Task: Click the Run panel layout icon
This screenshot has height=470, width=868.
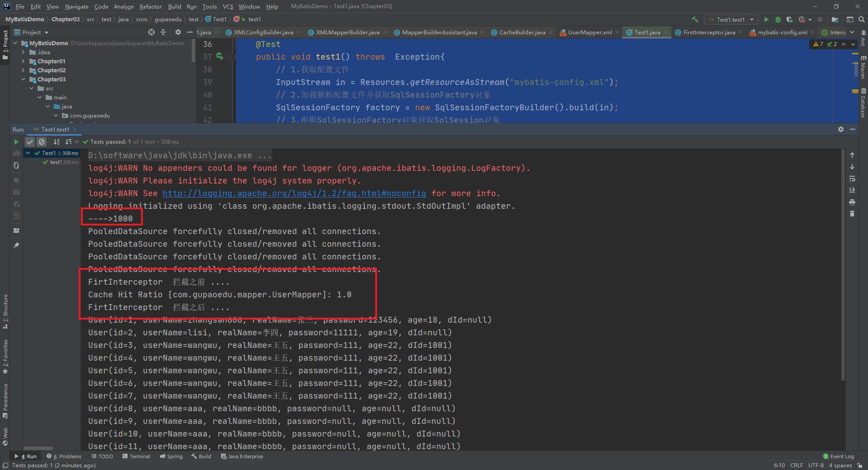Action: pyautogui.click(x=16, y=230)
